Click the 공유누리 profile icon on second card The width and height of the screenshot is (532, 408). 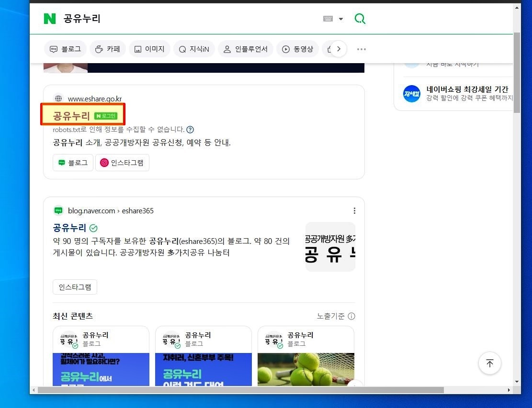171,339
